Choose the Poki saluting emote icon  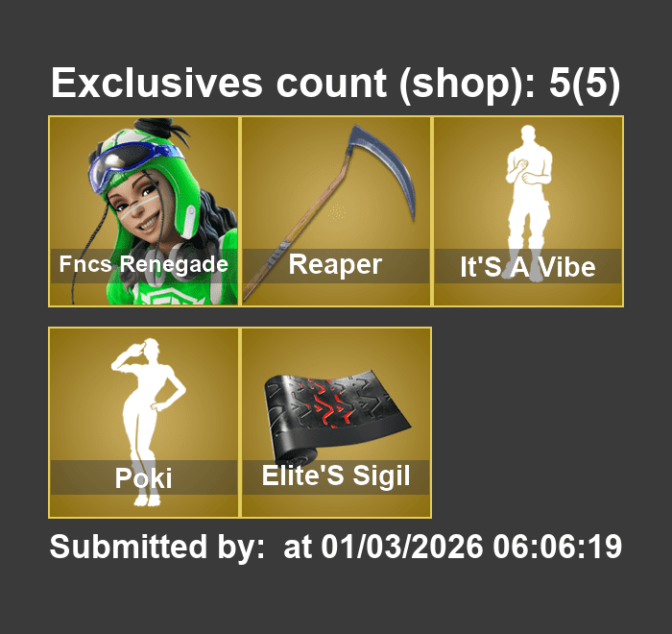148,423
